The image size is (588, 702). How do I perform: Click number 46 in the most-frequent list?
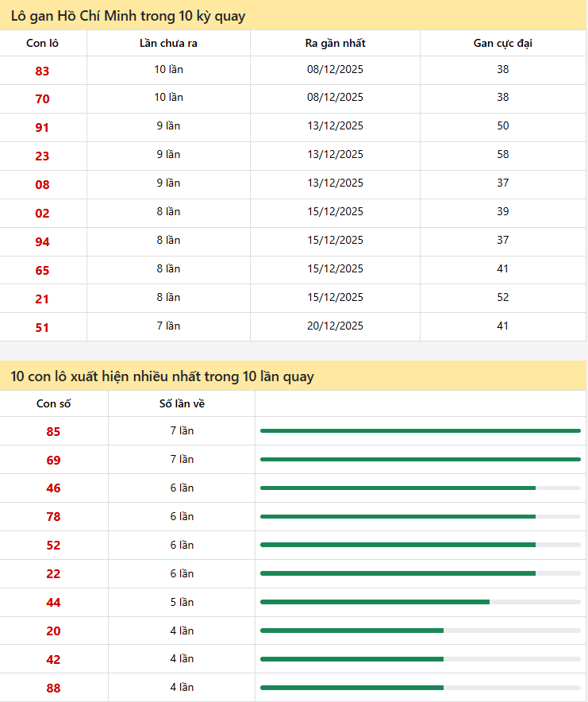click(53, 488)
